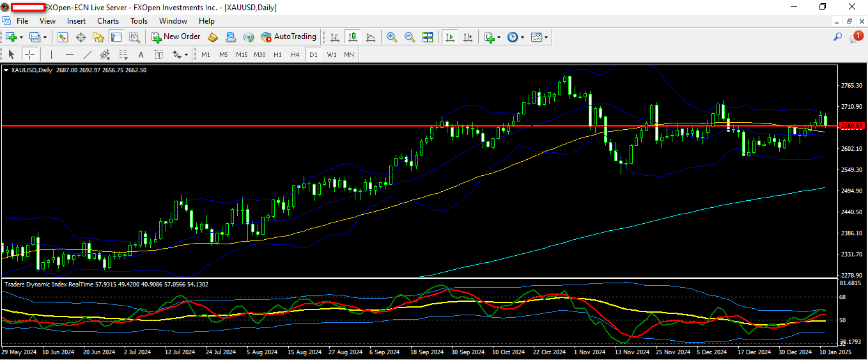
Task: Select the M5 timeframe button
Action: click(x=224, y=54)
